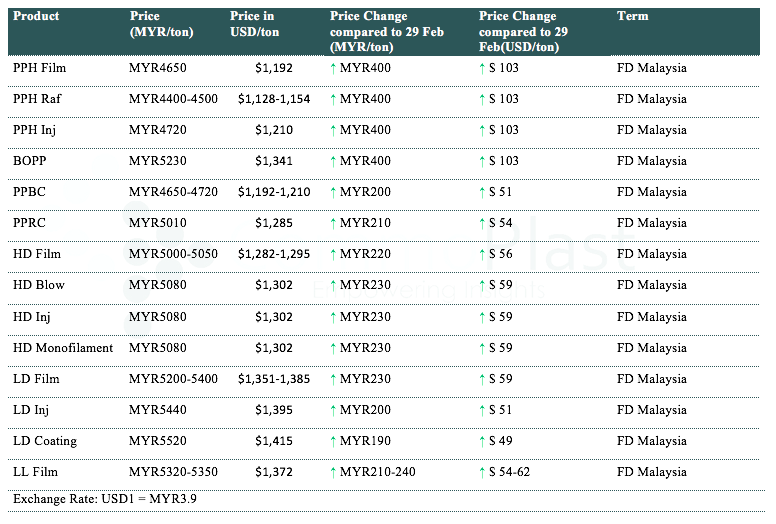Click the up arrow before MYR190 in LD Coating row

333,441
